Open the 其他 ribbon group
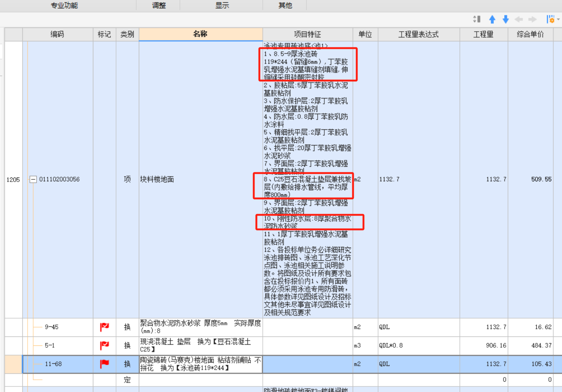The height and width of the screenshot is (392, 562). (285, 5)
